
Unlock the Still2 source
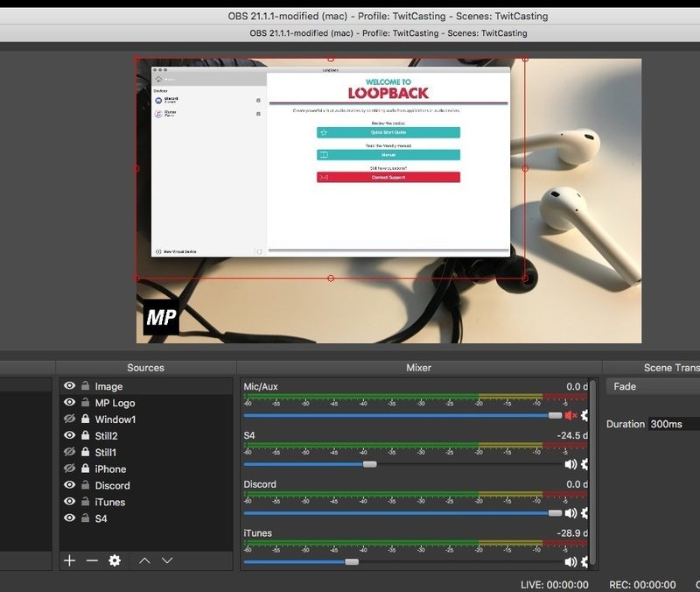(85, 435)
